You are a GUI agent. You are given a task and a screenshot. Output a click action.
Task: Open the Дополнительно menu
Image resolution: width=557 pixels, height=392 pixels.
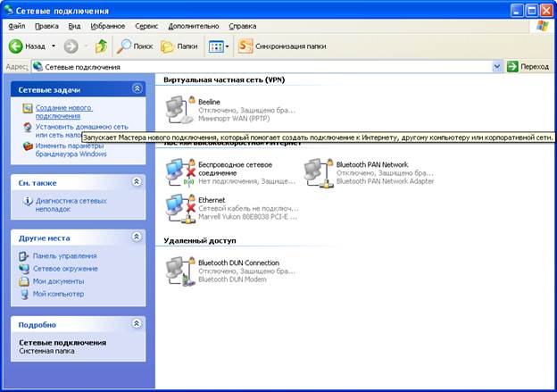click(x=193, y=26)
